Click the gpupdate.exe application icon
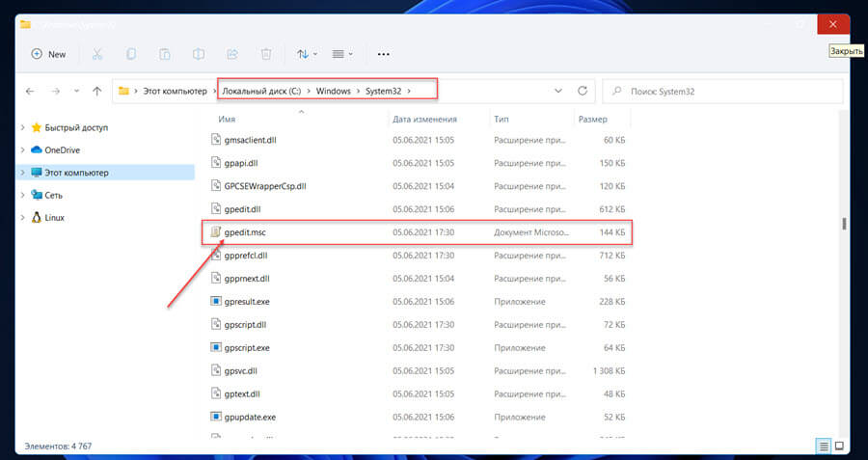Viewport: 868px width, 460px height. tap(216, 417)
